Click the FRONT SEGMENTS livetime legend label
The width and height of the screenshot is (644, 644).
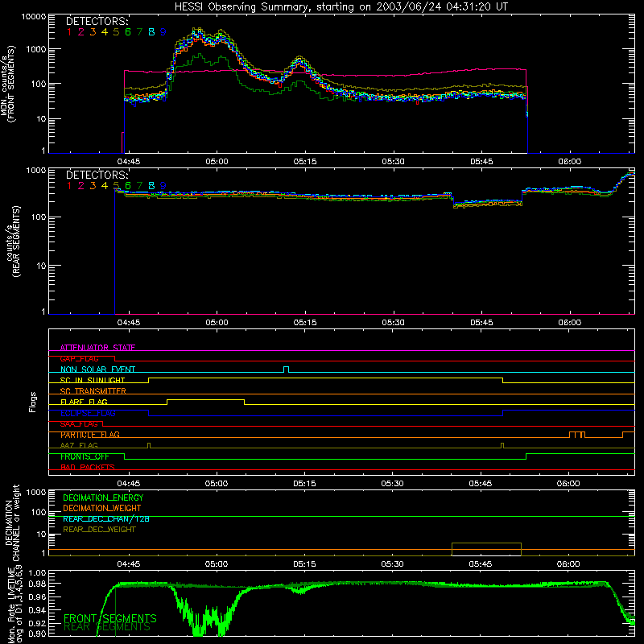coord(110,618)
